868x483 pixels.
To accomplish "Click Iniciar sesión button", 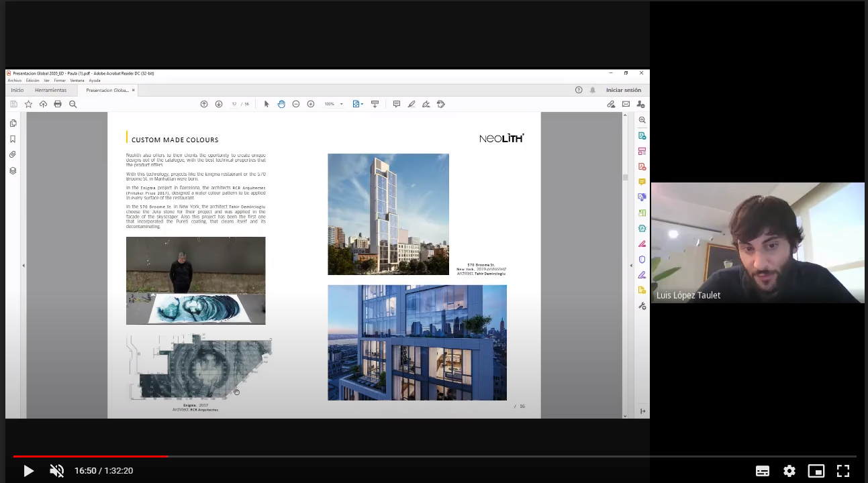I will [x=623, y=90].
